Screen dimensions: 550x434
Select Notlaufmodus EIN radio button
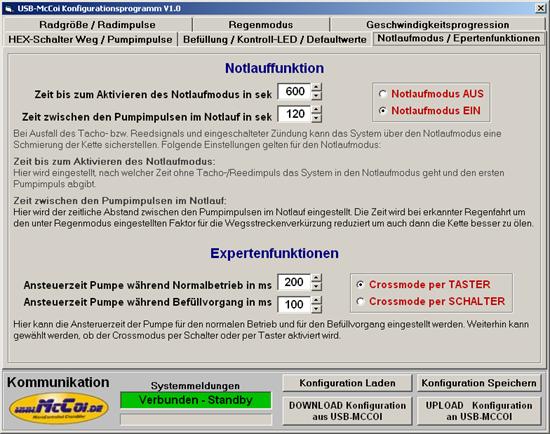tap(383, 111)
